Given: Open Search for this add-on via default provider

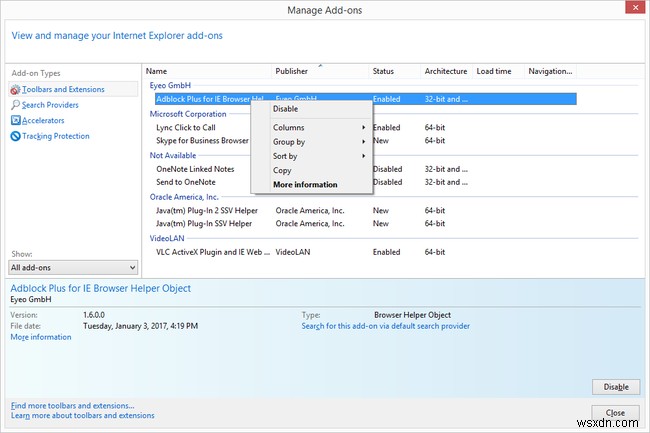Looking at the screenshot, I should [386, 326].
